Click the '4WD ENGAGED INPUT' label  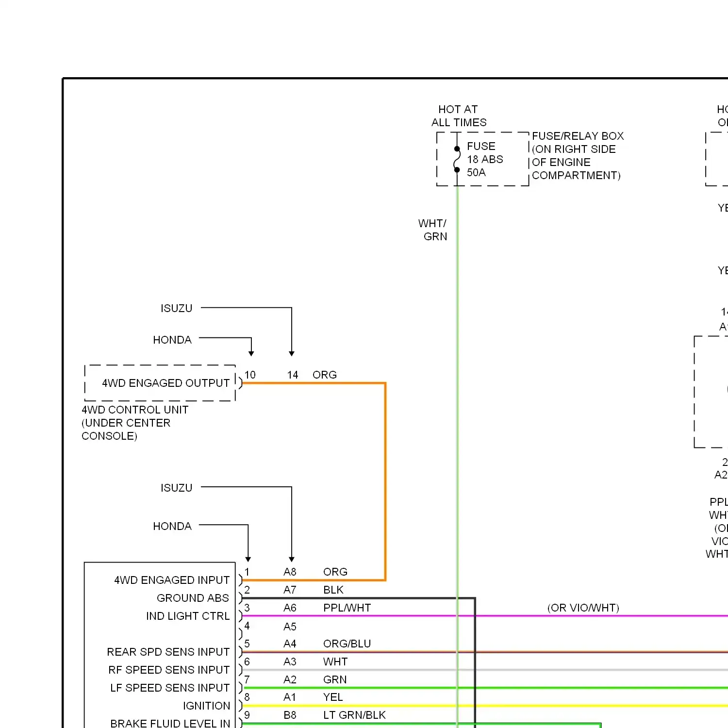(x=172, y=580)
